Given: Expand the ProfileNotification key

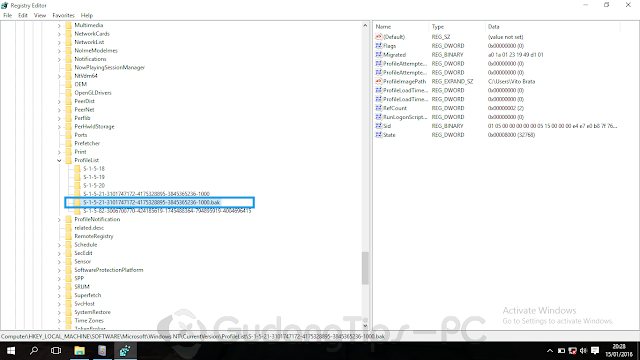Looking at the screenshot, I should pyautogui.click(x=59, y=220).
